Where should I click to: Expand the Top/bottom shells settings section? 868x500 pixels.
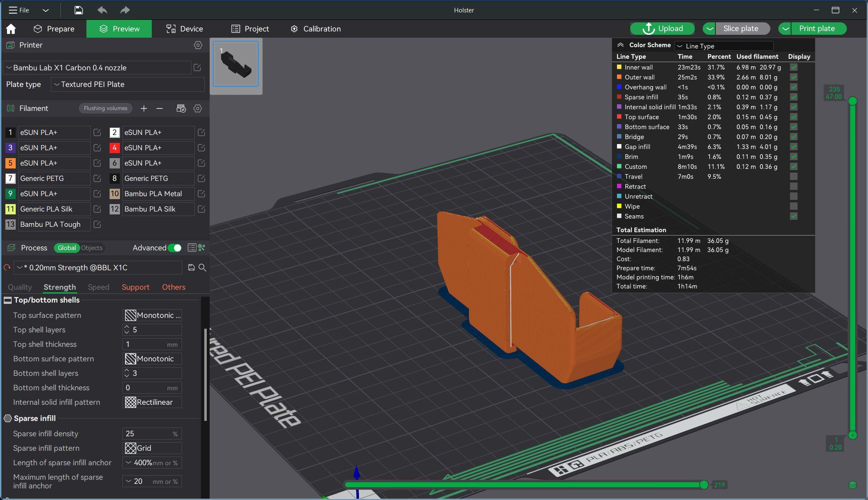[46, 300]
